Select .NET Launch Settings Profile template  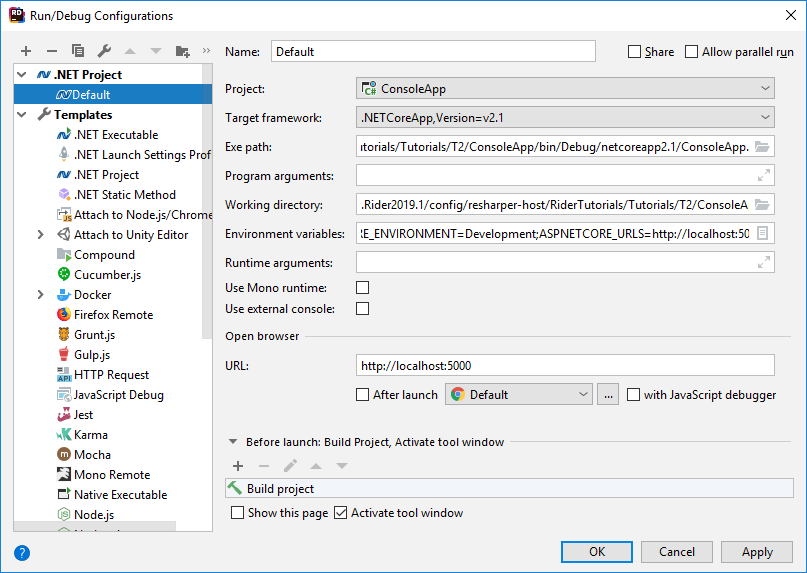(x=134, y=155)
